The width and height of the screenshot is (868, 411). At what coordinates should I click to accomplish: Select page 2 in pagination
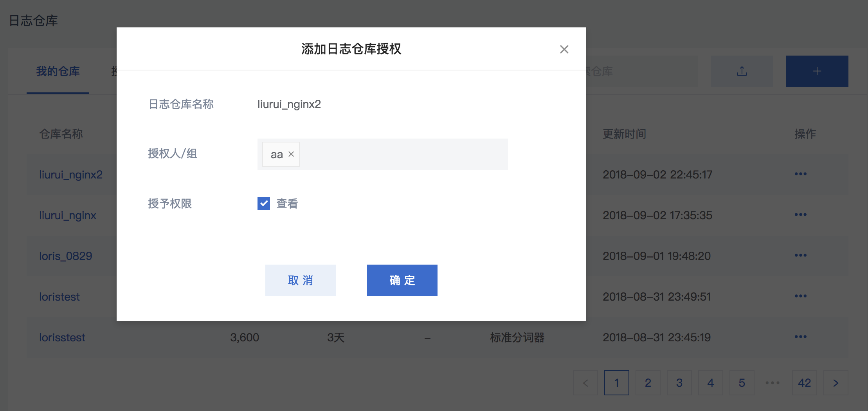click(x=648, y=383)
